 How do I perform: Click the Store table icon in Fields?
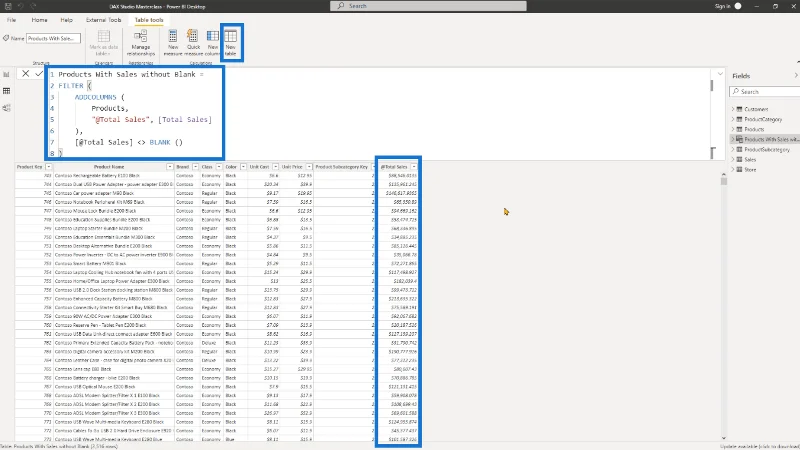(739, 169)
